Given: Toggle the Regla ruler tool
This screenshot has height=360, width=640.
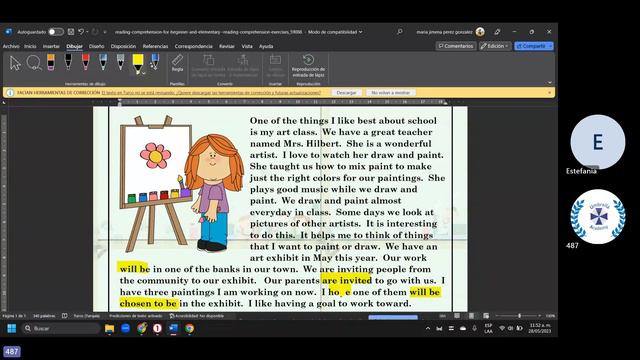Looking at the screenshot, I should [x=177, y=63].
